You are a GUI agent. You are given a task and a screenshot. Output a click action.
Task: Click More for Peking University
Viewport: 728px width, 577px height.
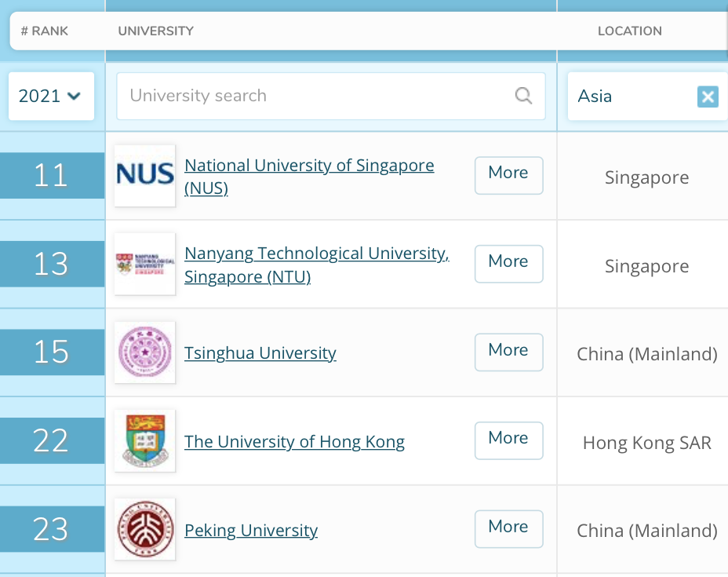point(508,528)
